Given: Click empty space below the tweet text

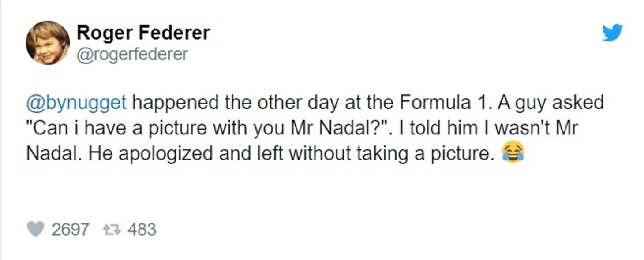Looking at the screenshot, I should click(x=322, y=192).
